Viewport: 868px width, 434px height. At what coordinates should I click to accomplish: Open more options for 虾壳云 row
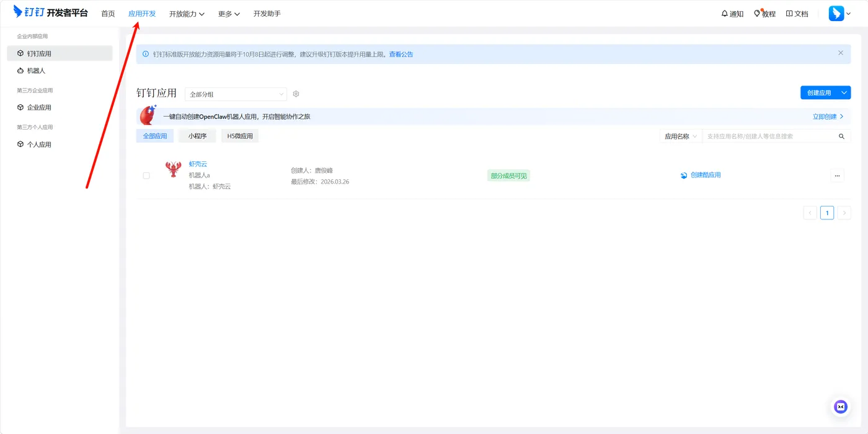coord(837,175)
